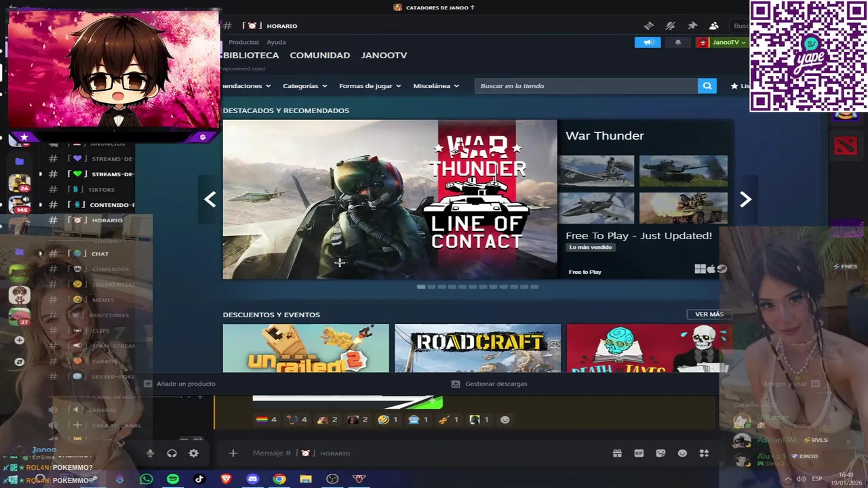
Task: Open Discord emoji picker
Action: point(682,453)
